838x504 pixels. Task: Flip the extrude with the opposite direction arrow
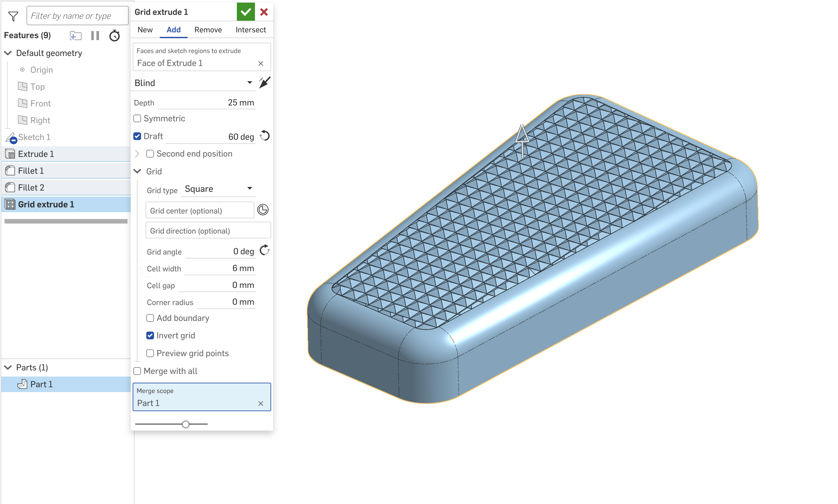pyautogui.click(x=264, y=82)
